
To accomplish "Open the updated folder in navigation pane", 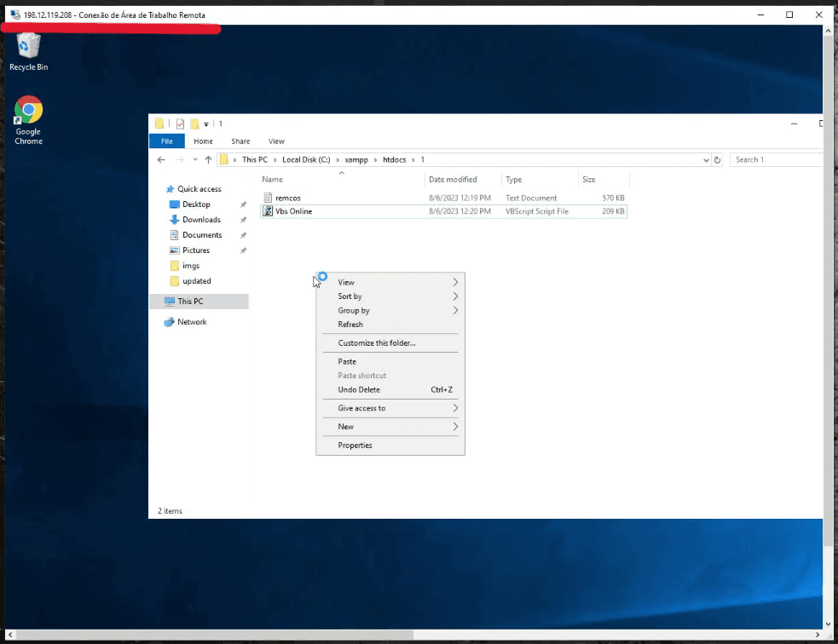I will click(196, 281).
